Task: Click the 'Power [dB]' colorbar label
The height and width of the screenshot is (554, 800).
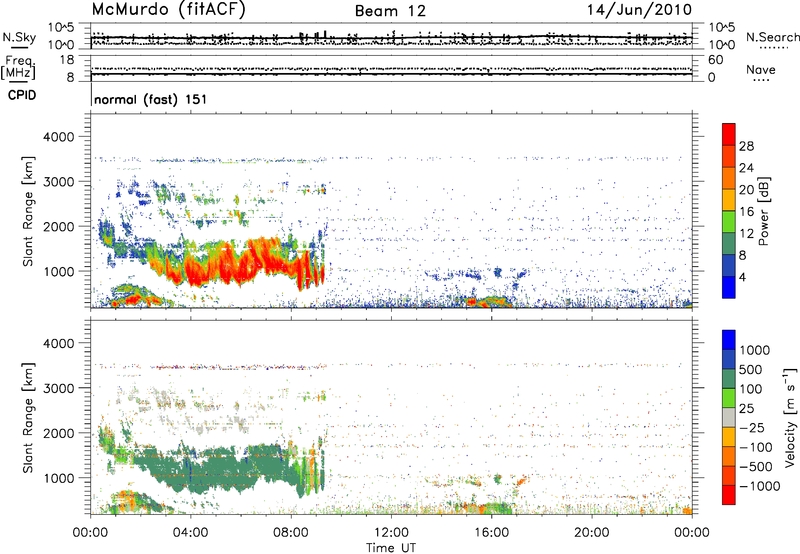Action: click(763, 211)
